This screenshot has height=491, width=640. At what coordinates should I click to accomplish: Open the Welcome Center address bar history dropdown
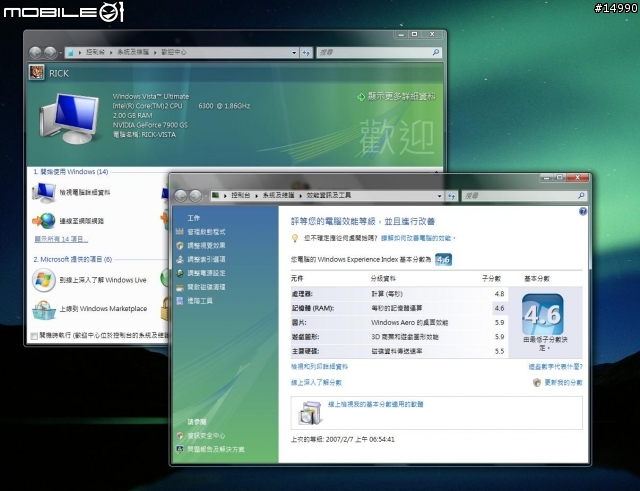[x=294, y=53]
